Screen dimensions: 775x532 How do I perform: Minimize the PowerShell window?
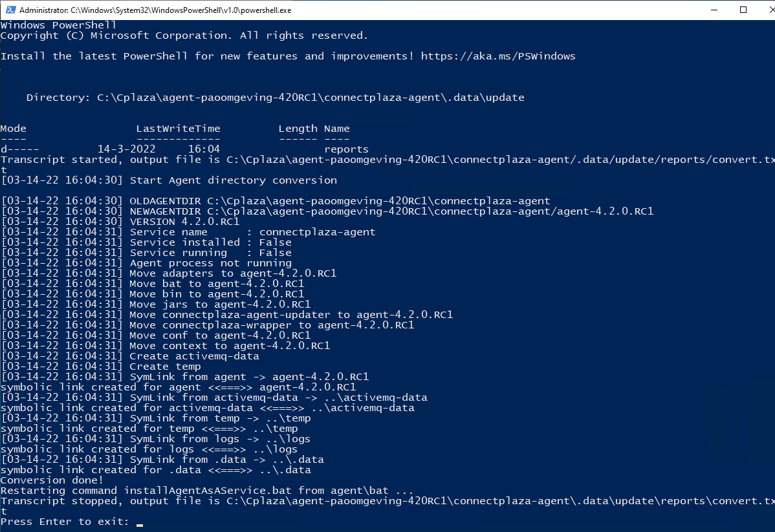point(714,10)
